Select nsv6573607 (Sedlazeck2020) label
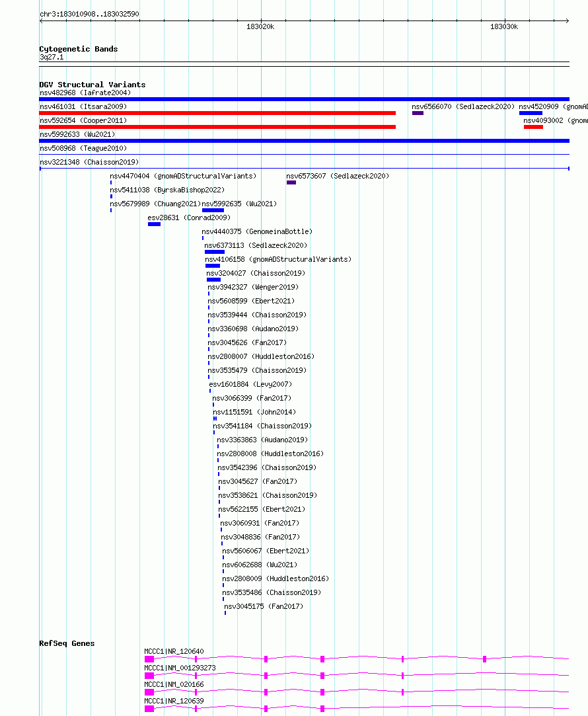588x716 pixels. [x=338, y=176]
